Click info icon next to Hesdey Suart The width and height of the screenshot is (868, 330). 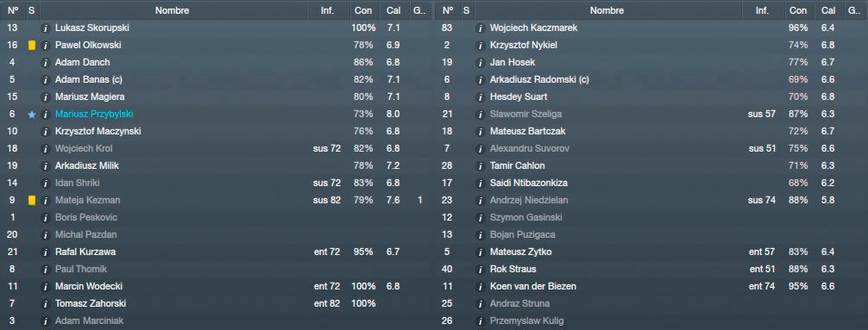pos(480,97)
